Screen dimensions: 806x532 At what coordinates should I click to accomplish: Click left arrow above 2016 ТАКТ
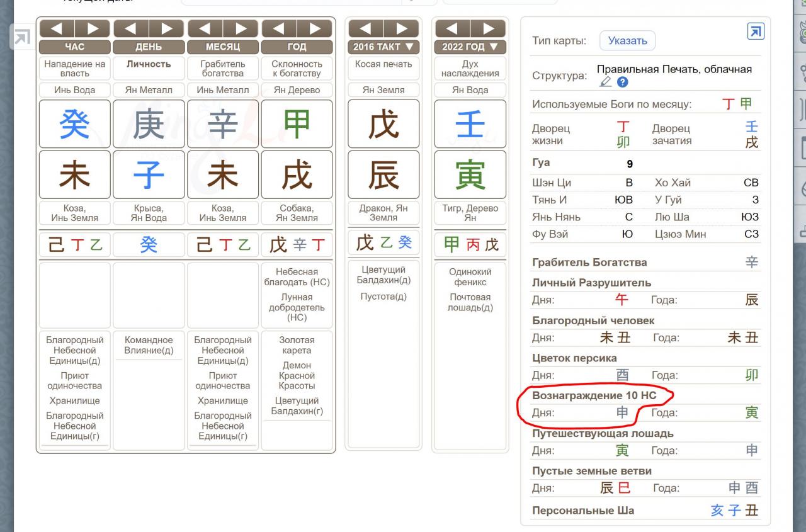click(x=365, y=28)
